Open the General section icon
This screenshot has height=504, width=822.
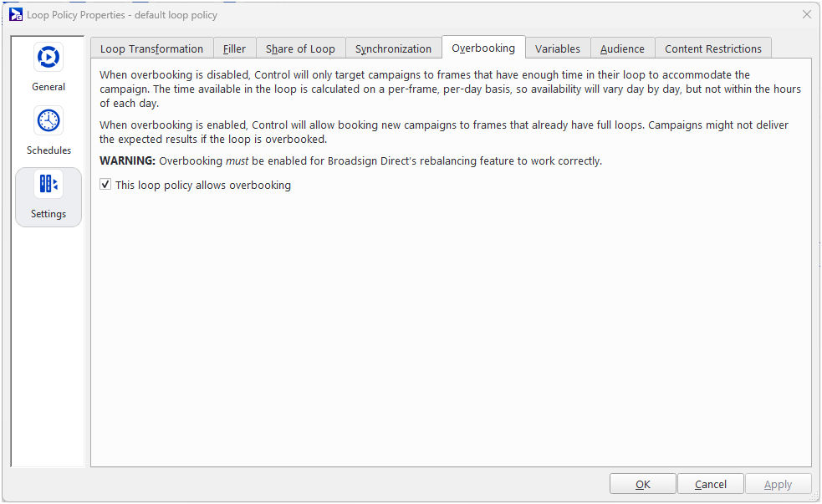[49, 58]
